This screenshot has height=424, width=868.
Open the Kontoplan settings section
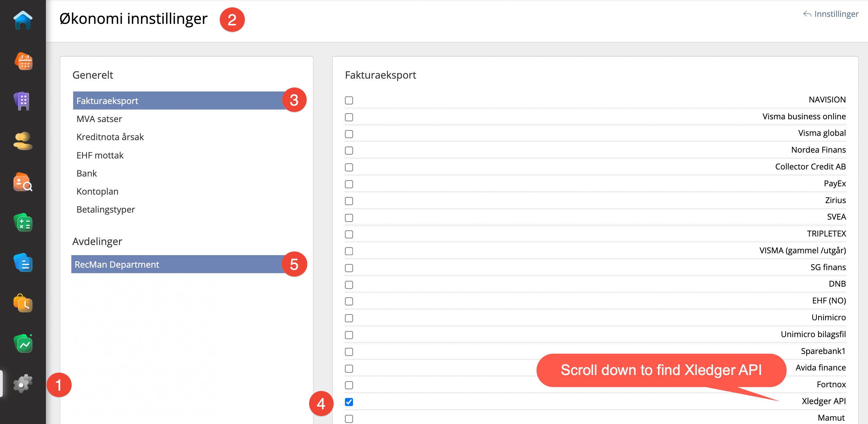click(x=97, y=191)
